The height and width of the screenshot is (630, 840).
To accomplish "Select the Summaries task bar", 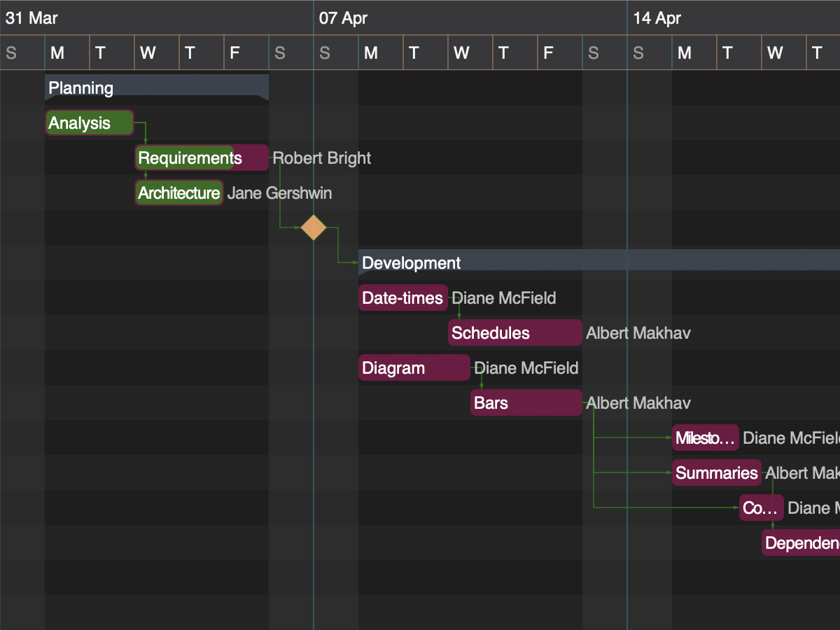I will (716, 472).
